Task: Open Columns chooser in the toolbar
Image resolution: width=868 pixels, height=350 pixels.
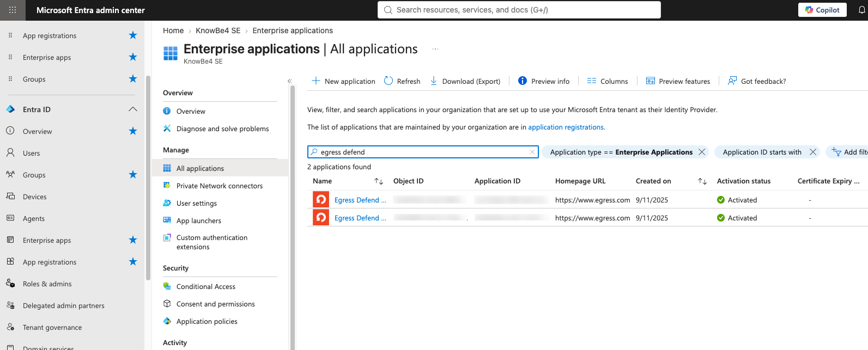Action: 608,81
